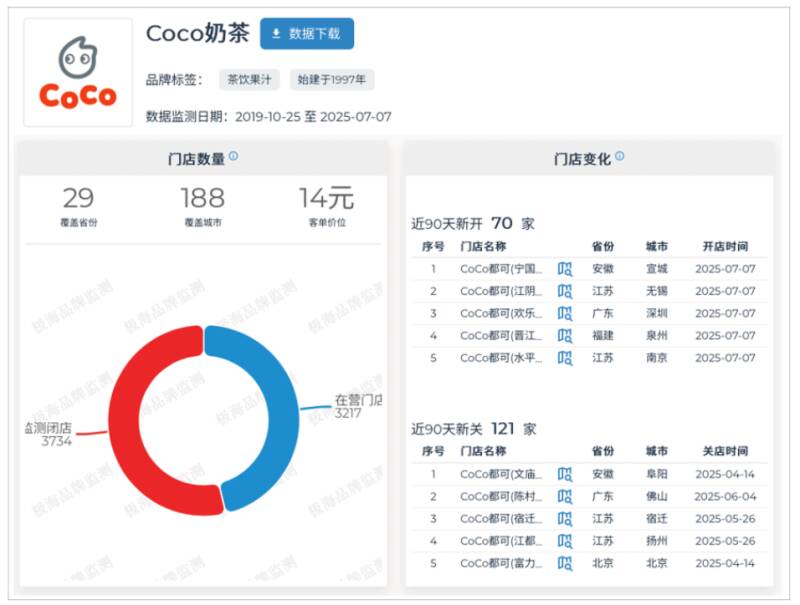Click the 2025-06-04 closing date cell
This screenshot has width=800, height=605.
pyautogui.click(x=725, y=496)
